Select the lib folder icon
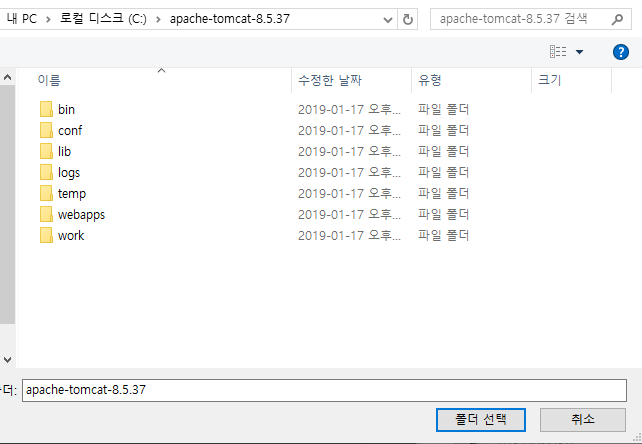The width and height of the screenshot is (642, 444). point(46,151)
